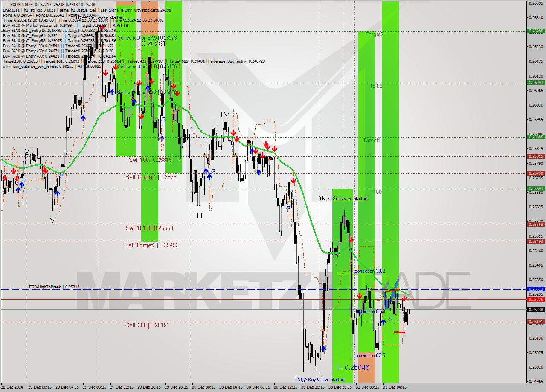546x392 pixels.
Task: Click the '31 Dec 00:15' time axis label
Action: click(367, 387)
